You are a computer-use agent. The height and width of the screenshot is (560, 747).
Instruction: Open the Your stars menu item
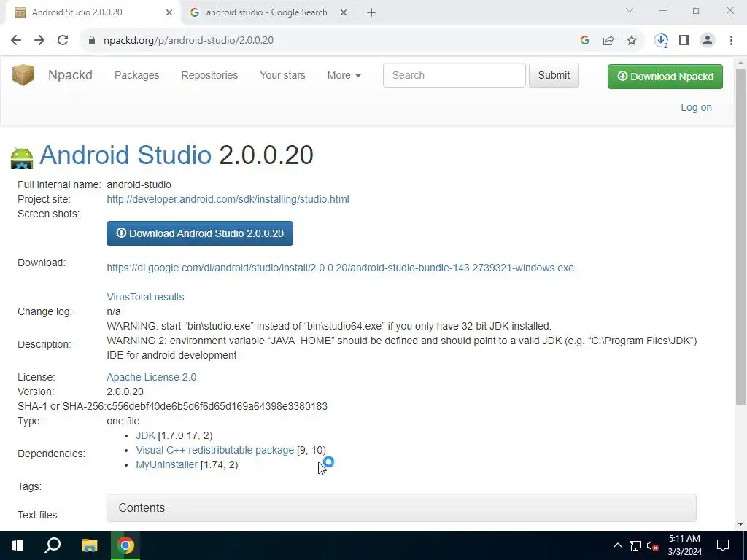tap(282, 75)
